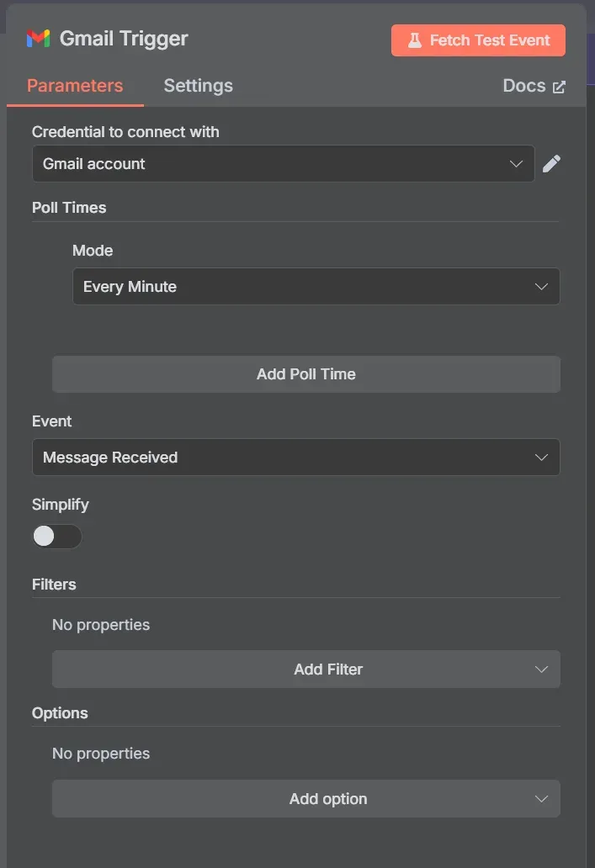Screen dimensions: 595x868
Task: Open the Mode dropdown showing Every Minute
Action: 316,286
